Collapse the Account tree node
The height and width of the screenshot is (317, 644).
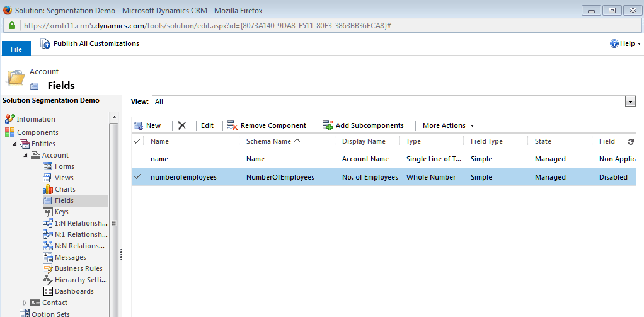pos(26,156)
